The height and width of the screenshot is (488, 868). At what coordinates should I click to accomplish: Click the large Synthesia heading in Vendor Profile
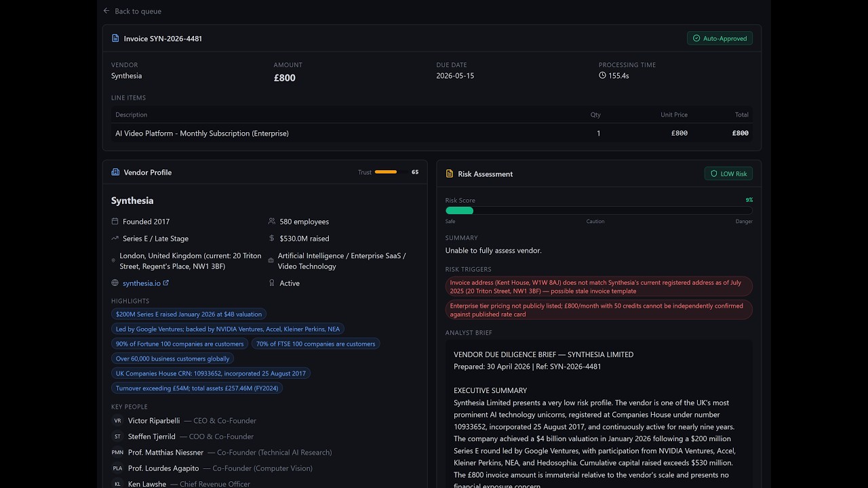[x=132, y=201]
